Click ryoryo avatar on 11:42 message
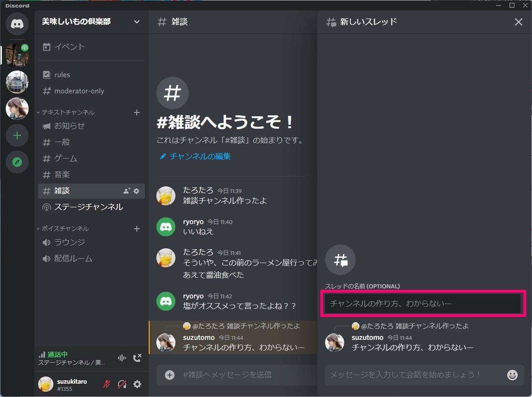The image size is (532, 397). (x=166, y=301)
